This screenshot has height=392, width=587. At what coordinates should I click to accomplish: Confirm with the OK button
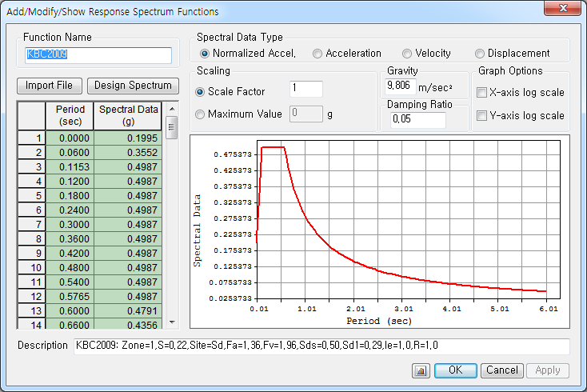pos(456,370)
